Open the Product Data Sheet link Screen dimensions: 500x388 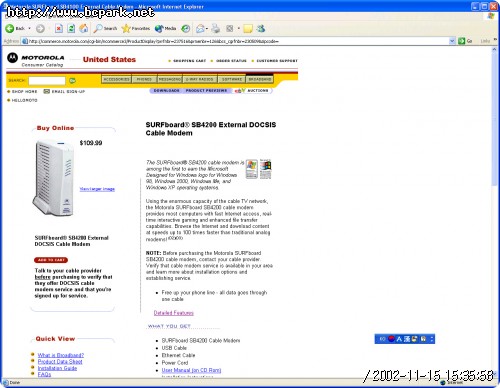(60, 362)
